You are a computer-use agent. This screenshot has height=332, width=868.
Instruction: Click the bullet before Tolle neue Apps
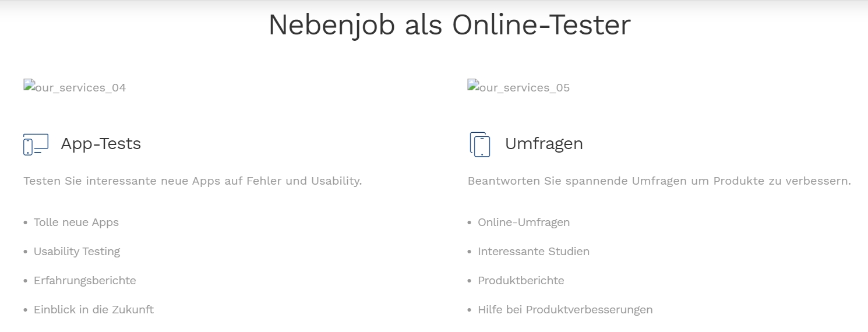tap(26, 223)
